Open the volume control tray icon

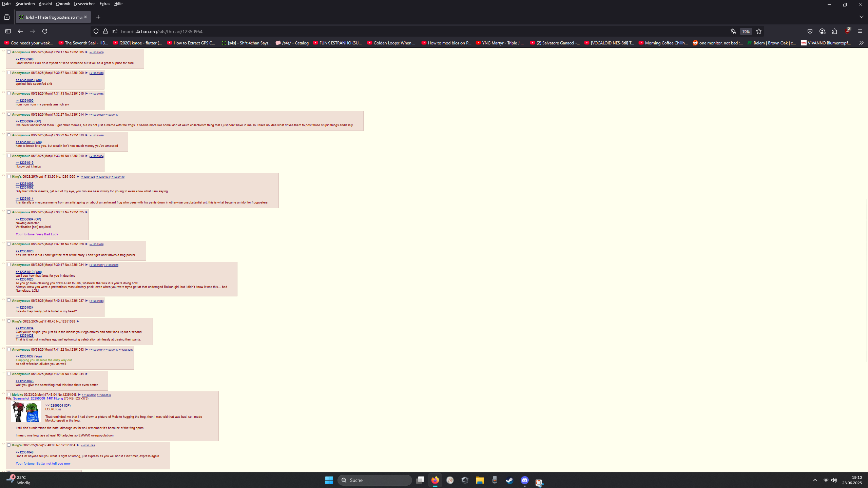coord(834,480)
